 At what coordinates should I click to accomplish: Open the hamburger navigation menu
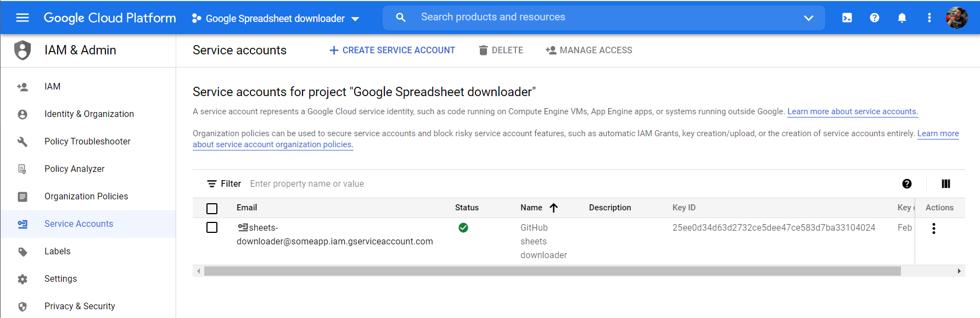(23, 18)
